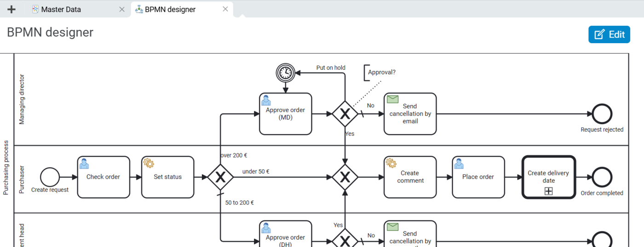
Task: Click the BPMN designer tab icon
Action: (x=139, y=9)
